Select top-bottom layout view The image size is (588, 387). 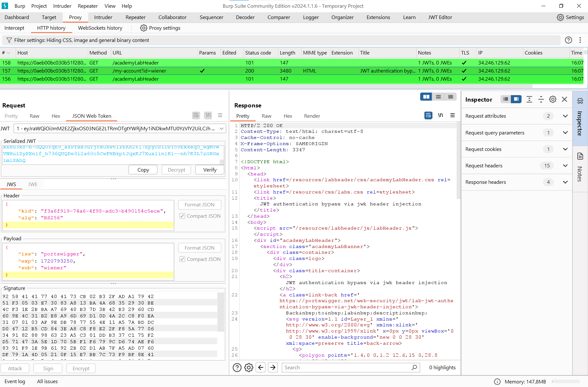[x=438, y=97]
